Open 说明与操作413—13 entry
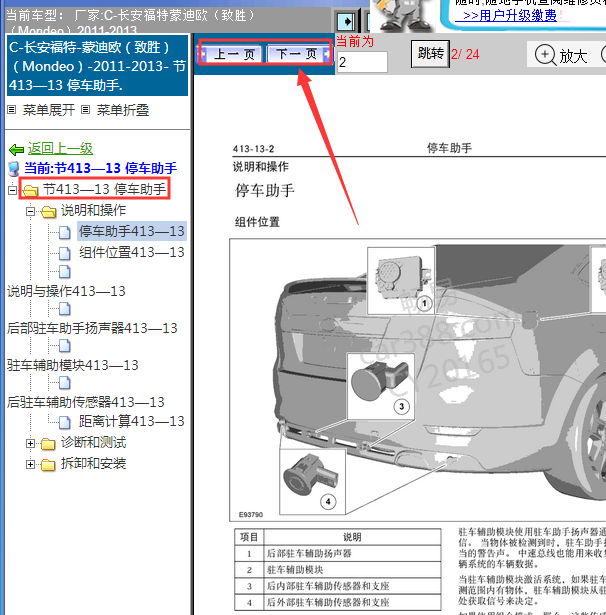Viewport: 606px width, 615px height. coord(66,291)
